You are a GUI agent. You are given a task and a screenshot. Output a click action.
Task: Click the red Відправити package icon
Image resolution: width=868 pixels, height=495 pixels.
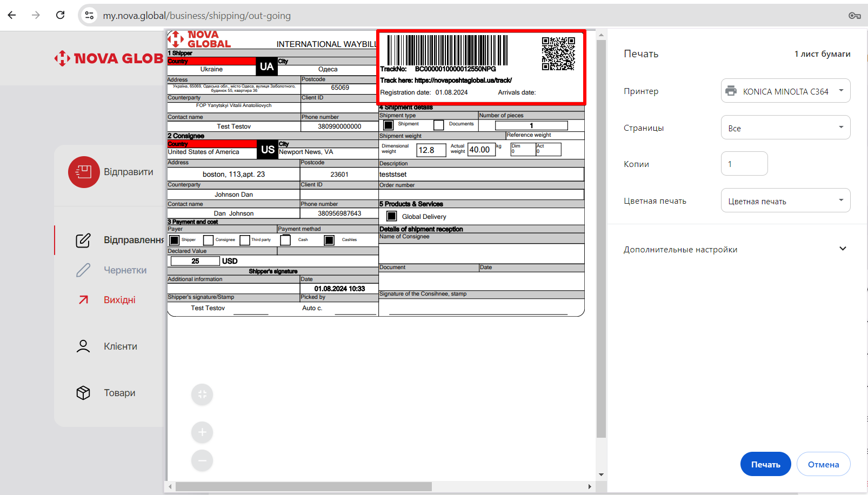pyautogui.click(x=84, y=172)
